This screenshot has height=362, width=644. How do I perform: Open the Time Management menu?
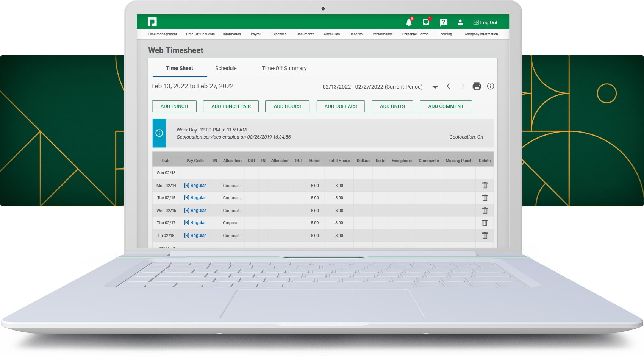coord(162,34)
